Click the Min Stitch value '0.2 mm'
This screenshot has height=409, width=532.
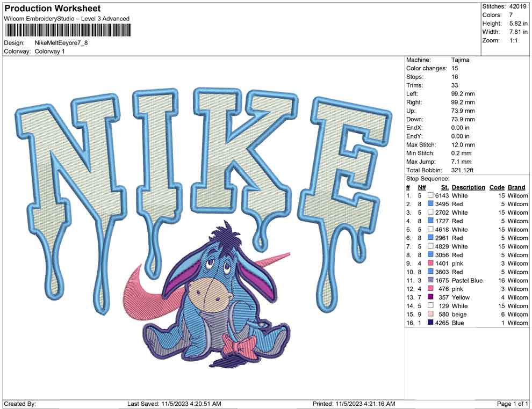tap(461, 153)
